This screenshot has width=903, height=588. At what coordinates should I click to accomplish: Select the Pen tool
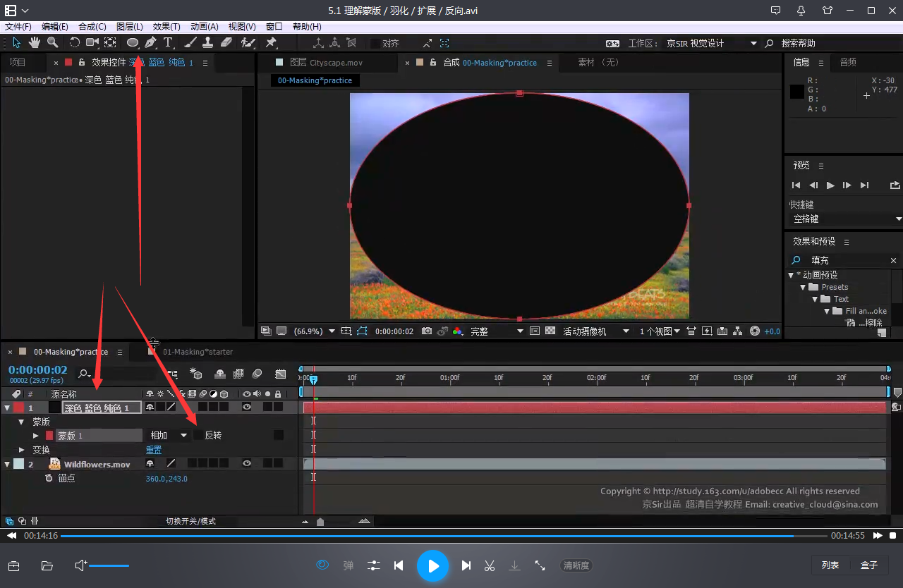pyautogui.click(x=150, y=42)
